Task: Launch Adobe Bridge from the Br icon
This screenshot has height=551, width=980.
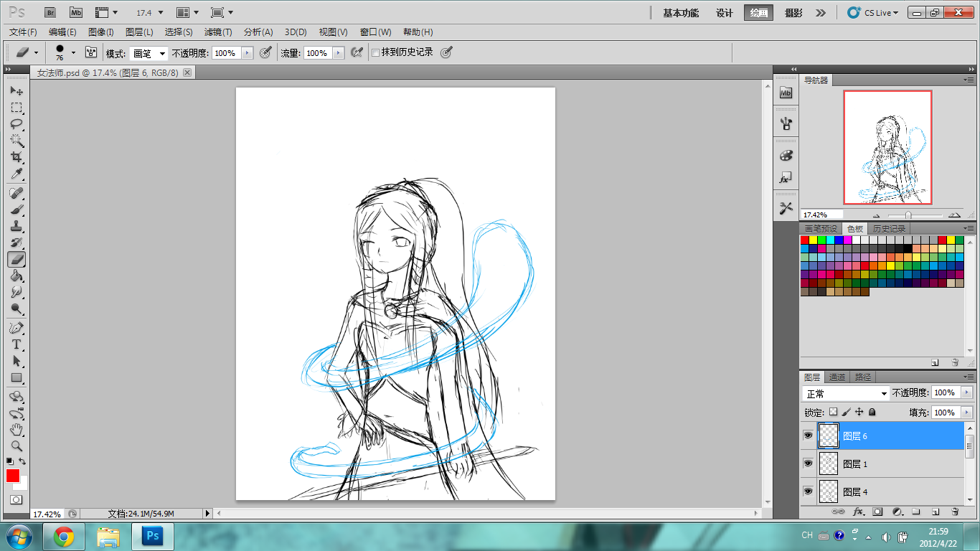Action: pos(50,12)
